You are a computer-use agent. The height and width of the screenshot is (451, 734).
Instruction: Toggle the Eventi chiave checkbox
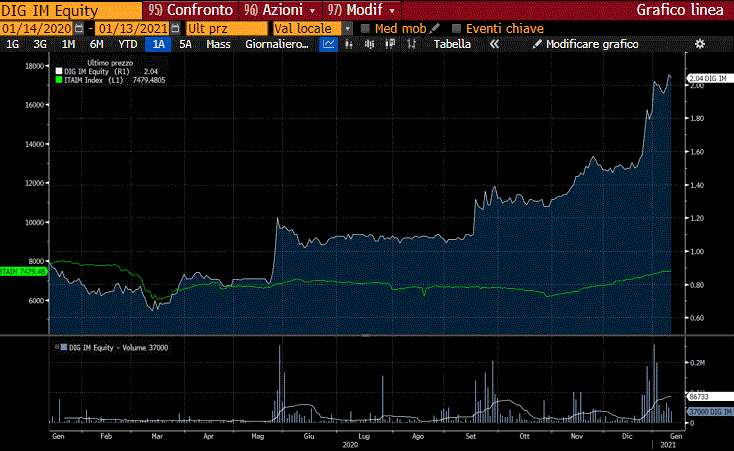point(457,28)
